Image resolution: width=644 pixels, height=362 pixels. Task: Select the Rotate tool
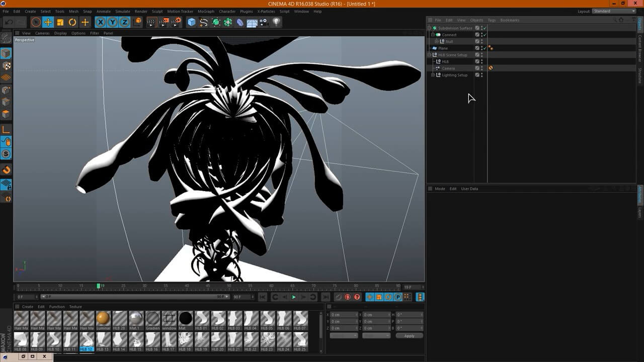72,22
